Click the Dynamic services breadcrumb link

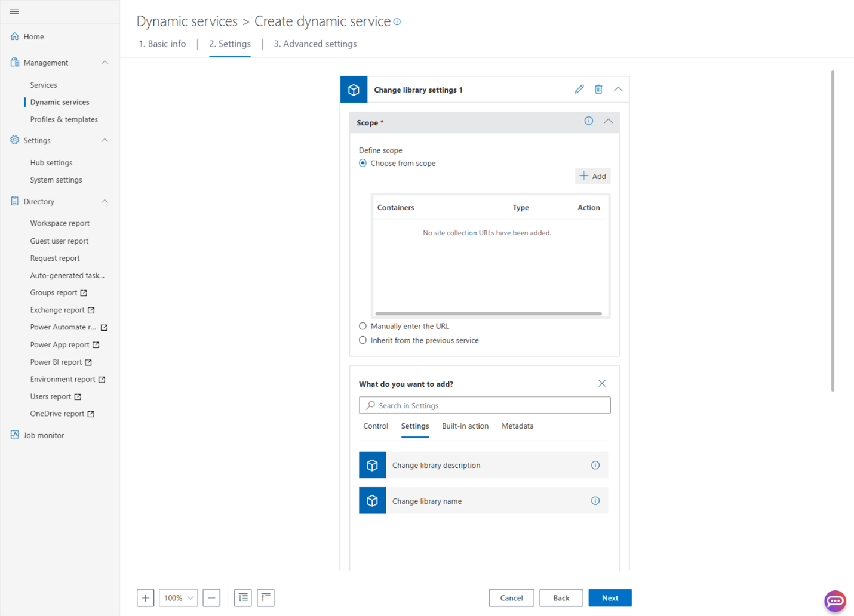pos(187,21)
